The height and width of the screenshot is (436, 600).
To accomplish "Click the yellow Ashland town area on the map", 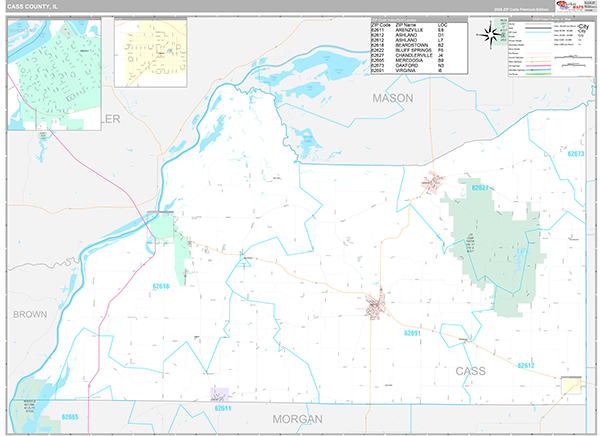I will click(x=571, y=385).
